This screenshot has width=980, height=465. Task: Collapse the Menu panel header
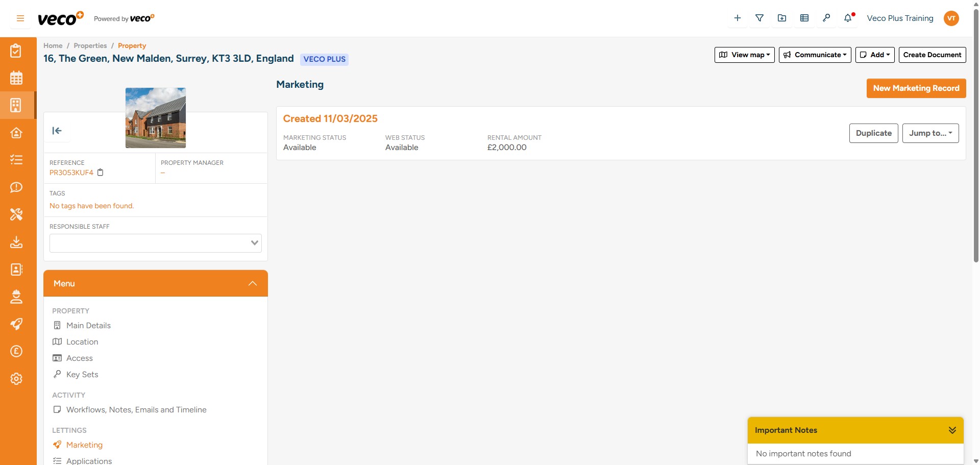[252, 283]
